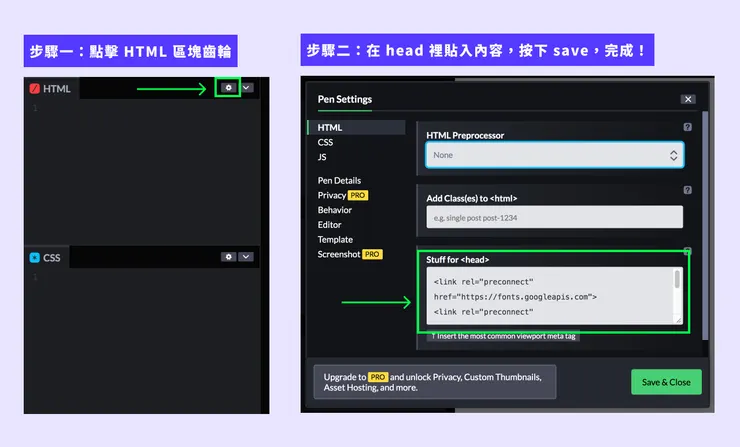Click the Stuff for head textarea scrollbar
Screen dimensions: 740x447
coord(677,279)
